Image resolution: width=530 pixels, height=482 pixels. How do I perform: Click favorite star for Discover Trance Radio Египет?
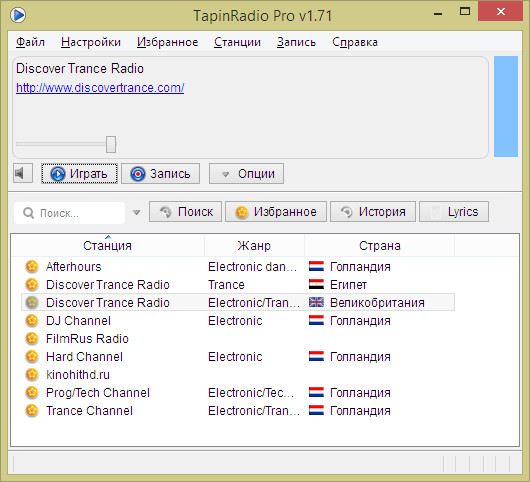tap(32, 285)
